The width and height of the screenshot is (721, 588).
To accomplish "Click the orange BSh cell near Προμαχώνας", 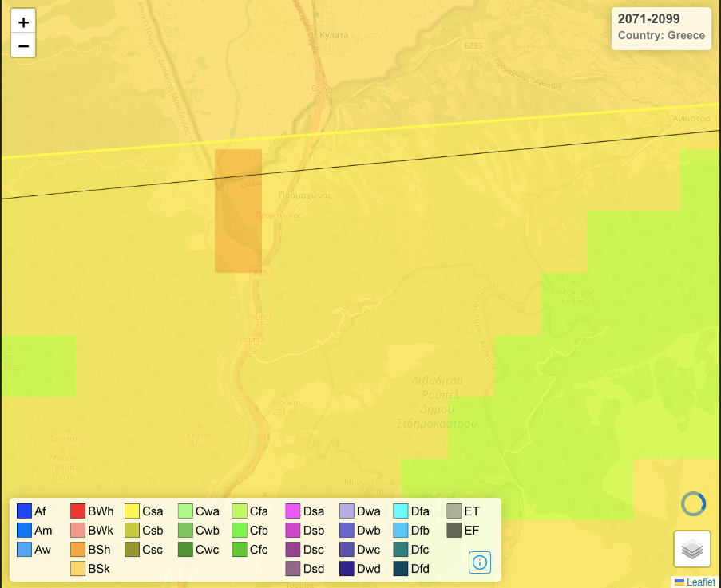I will (x=238, y=211).
